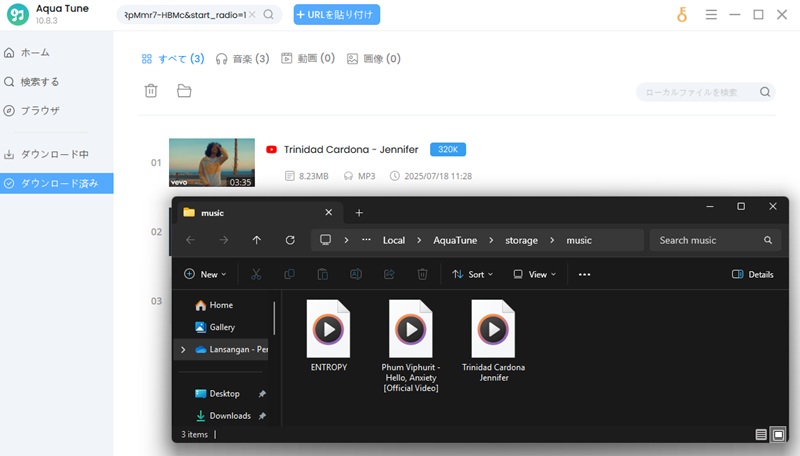Go forward in File Explorer
Image resolution: width=800 pixels, height=456 pixels.
pos(223,240)
